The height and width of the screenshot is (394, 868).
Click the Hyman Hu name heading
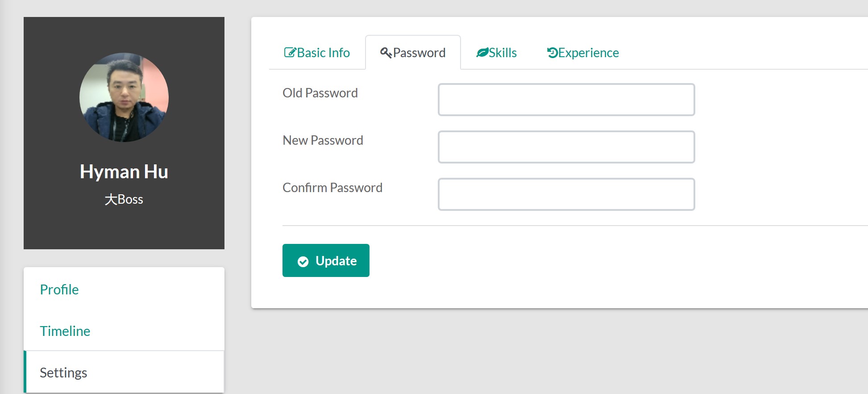click(x=124, y=172)
